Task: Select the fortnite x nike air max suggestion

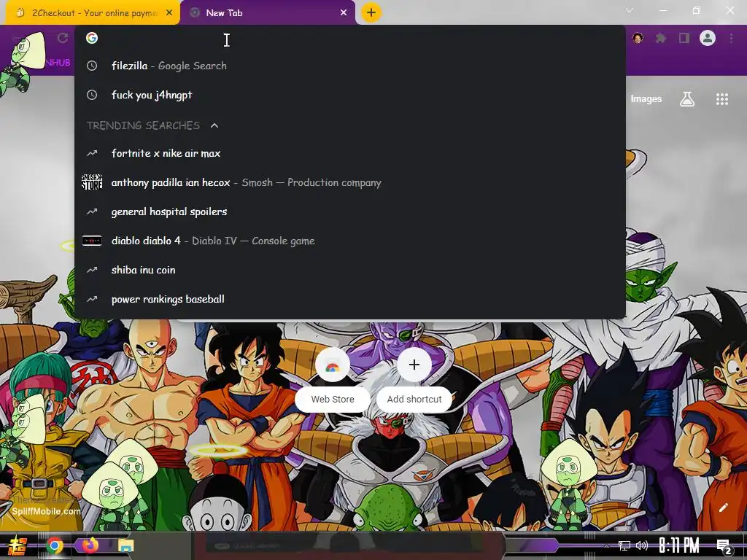Action: coord(349,153)
